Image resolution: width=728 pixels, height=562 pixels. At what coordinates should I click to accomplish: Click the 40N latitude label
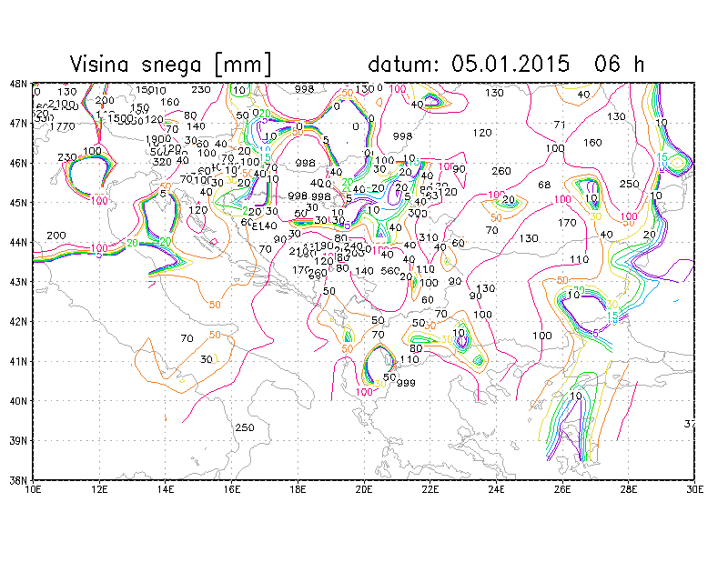tap(18, 401)
